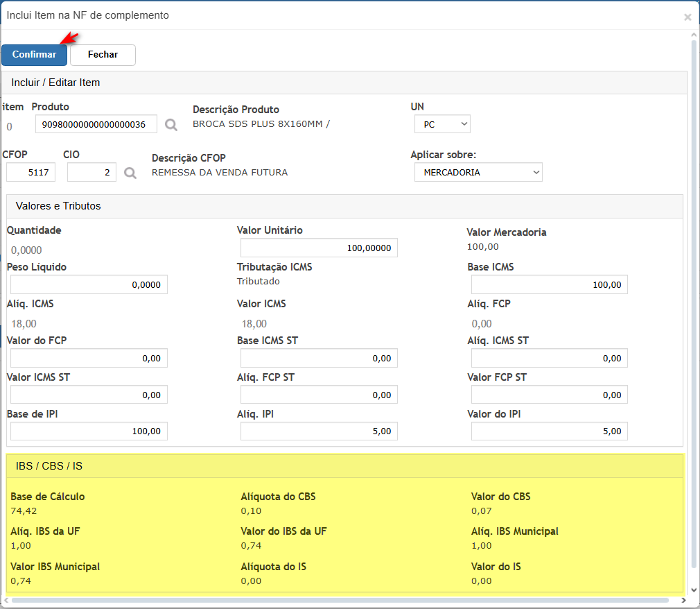The image size is (700, 609).
Task: Click the Produto code input field
Action: (96, 124)
